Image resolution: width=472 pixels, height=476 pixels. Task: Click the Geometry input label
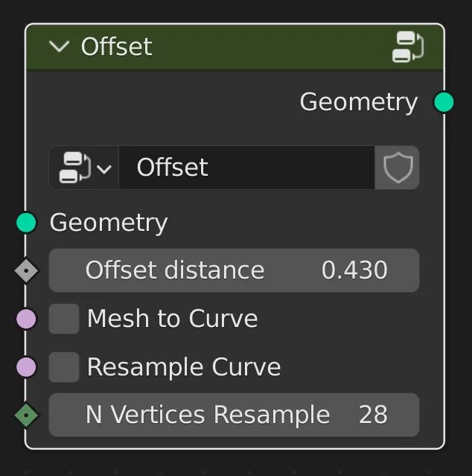pos(109,223)
